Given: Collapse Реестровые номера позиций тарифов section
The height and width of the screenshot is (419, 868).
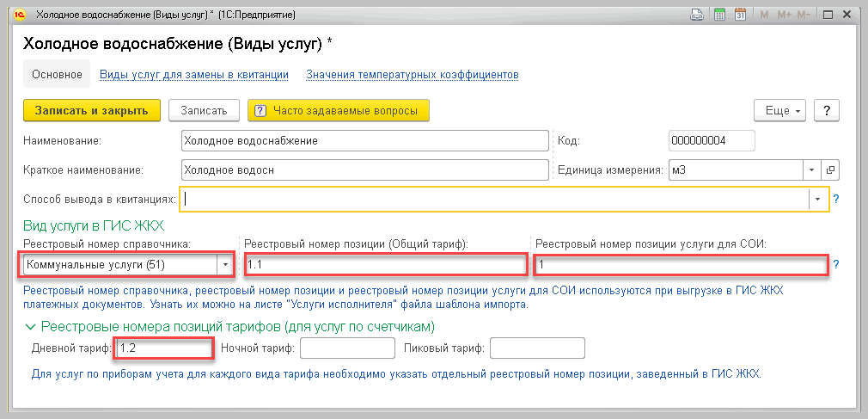Looking at the screenshot, I should click(x=32, y=326).
